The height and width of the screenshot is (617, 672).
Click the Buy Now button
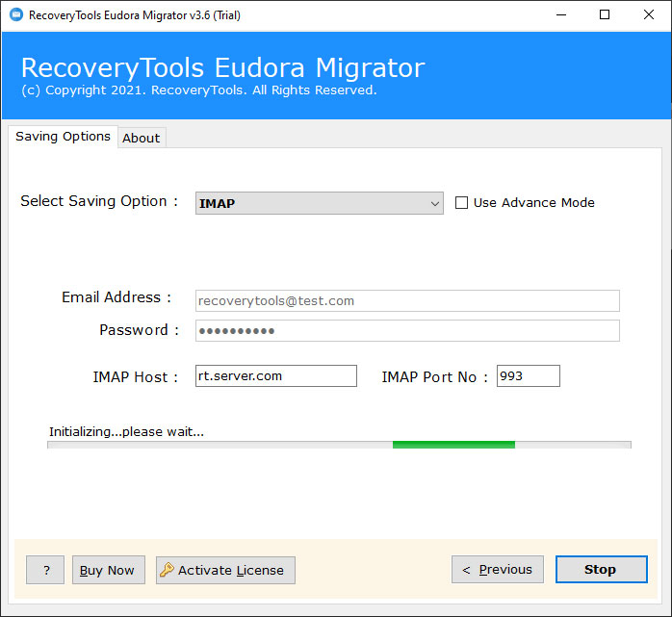[109, 570]
